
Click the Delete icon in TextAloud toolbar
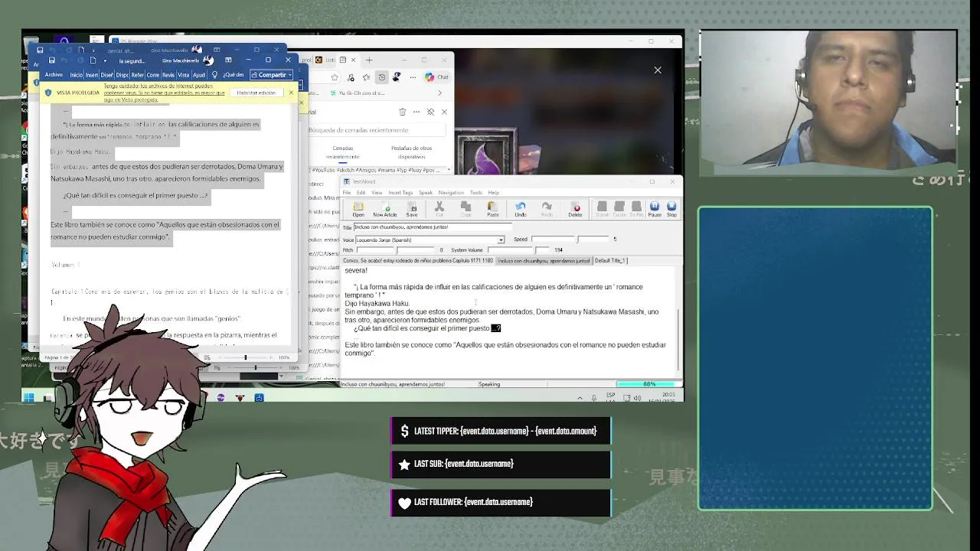pyautogui.click(x=575, y=210)
